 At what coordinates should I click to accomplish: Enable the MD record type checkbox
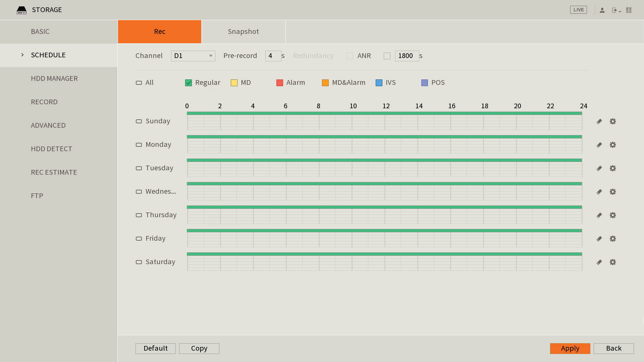click(x=234, y=83)
